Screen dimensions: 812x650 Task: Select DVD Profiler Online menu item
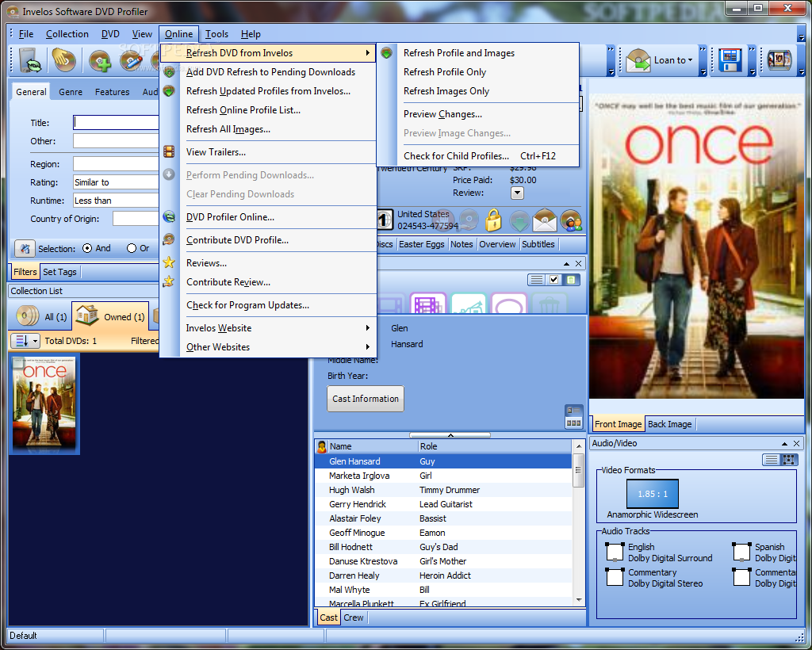[268, 217]
